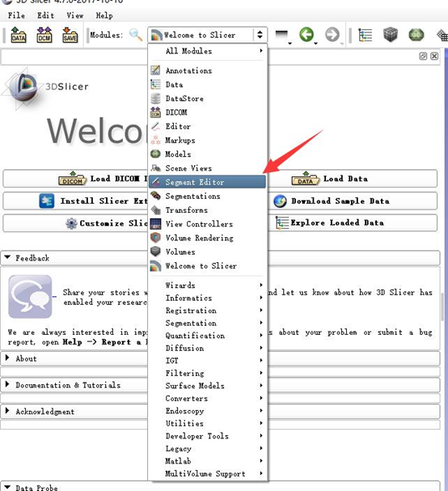Open the Segment Editor module

[208, 182]
